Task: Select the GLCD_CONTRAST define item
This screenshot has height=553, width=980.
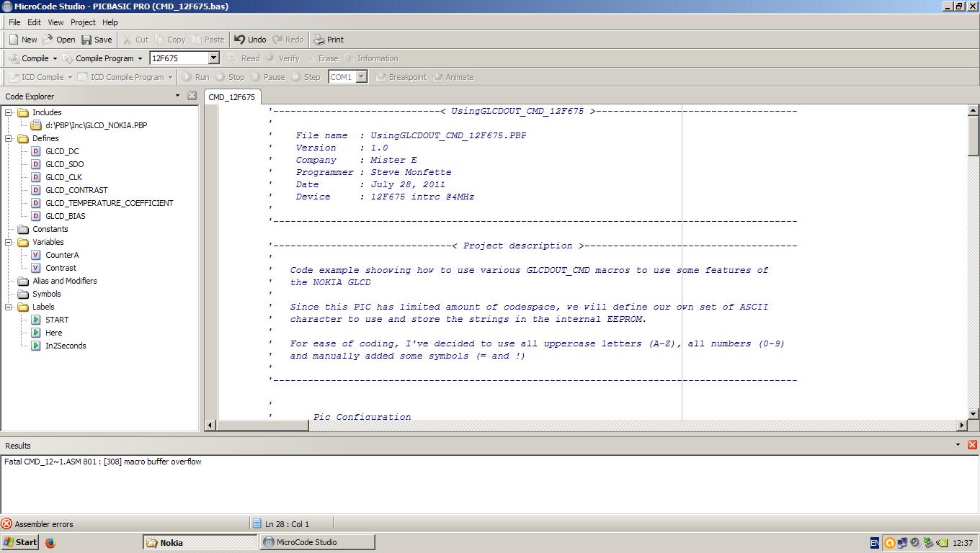Action: [x=76, y=190]
